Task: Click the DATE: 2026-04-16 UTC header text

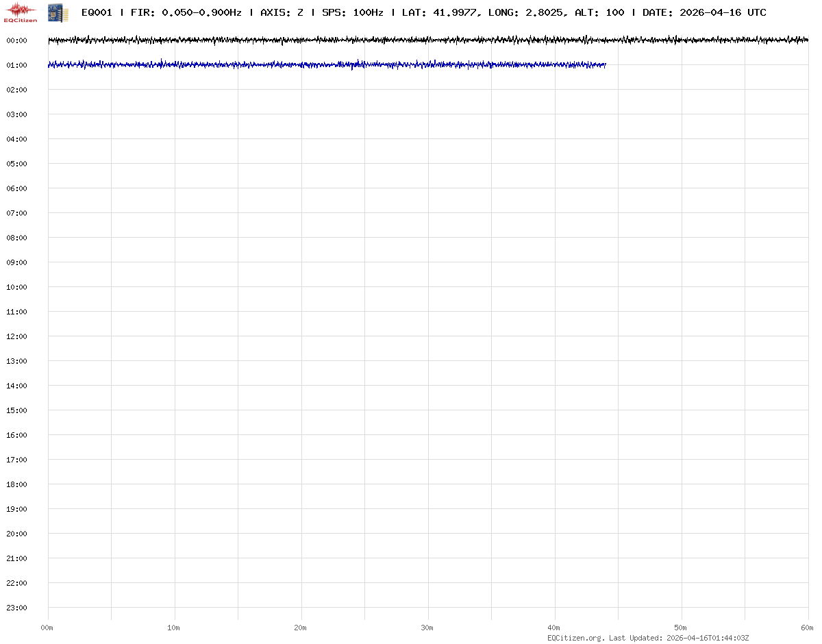Action: click(704, 12)
